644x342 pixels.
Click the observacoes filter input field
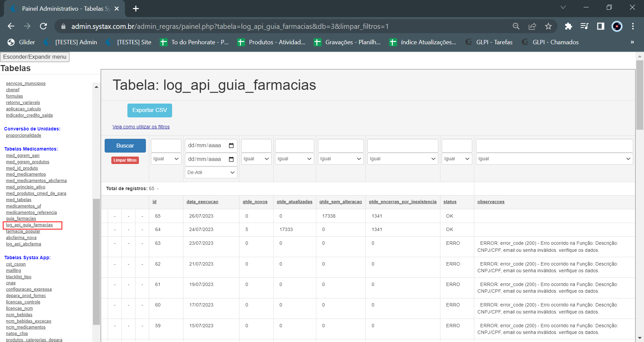click(x=554, y=146)
